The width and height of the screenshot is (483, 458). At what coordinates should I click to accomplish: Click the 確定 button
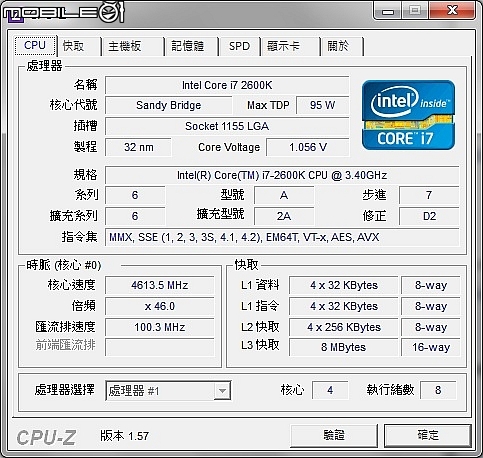pyautogui.click(x=428, y=435)
